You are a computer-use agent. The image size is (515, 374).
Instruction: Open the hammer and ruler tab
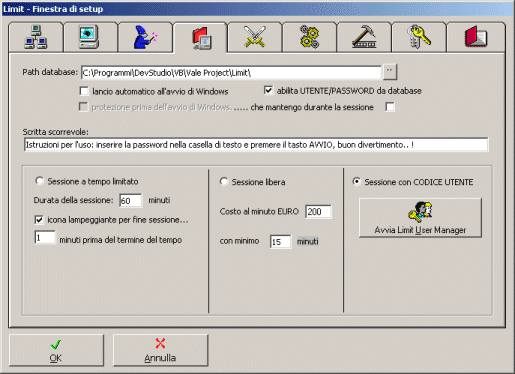[x=364, y=37]
